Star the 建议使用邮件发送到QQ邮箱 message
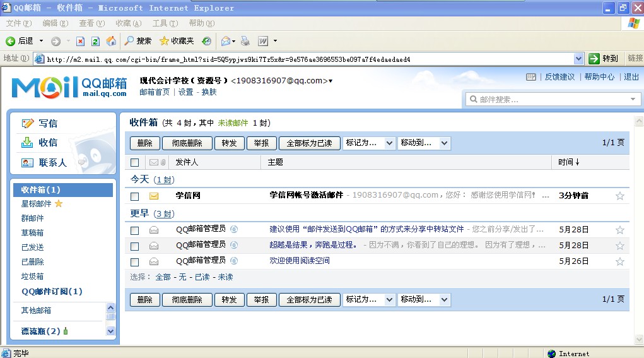The image size is (644, 358). click(620, 230)
